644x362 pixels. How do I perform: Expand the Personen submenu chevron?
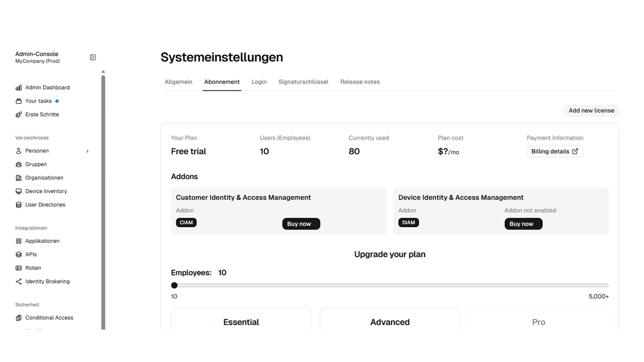(87, 151)
